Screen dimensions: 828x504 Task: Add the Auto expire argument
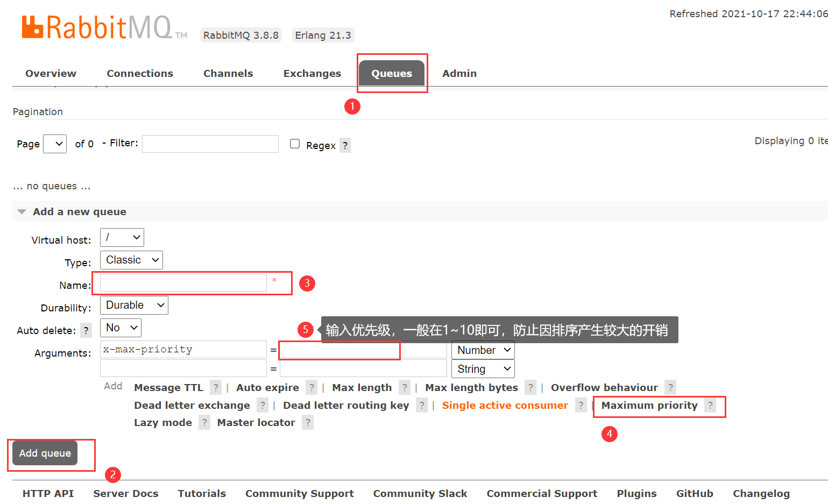[267, 387]
